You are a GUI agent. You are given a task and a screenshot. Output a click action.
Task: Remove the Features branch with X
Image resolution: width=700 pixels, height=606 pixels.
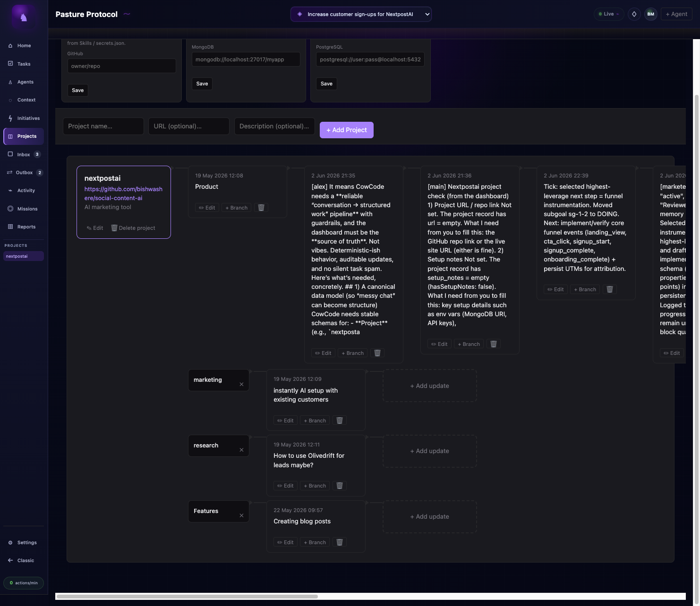[241, 515]
